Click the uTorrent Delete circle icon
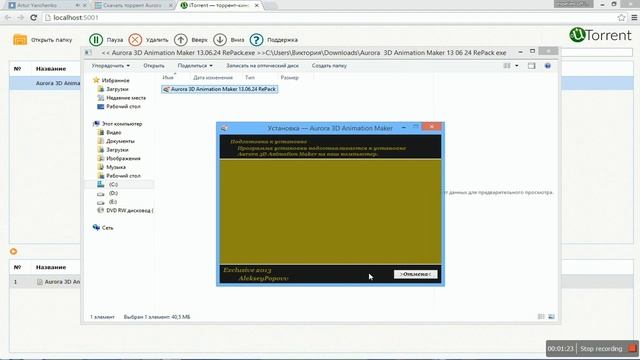 pos(135,40)
